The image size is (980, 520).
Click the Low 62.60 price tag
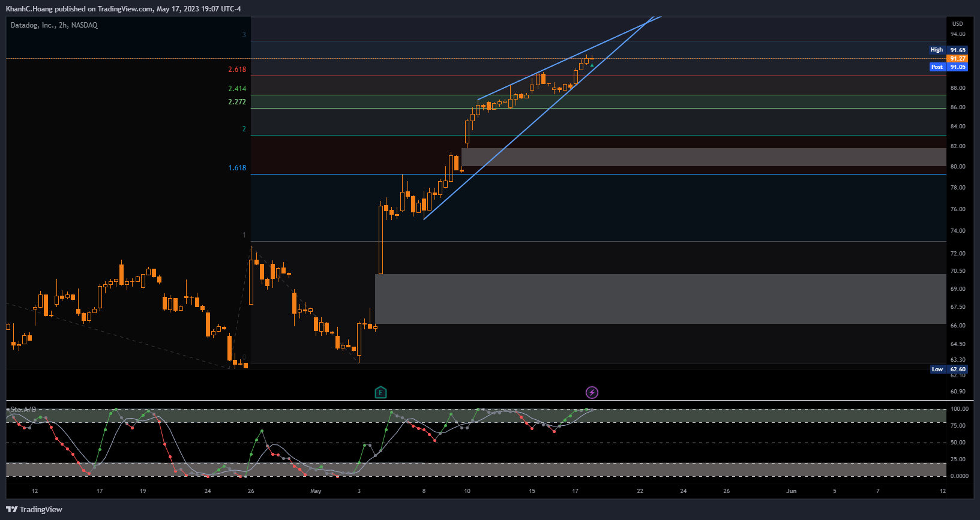pos(948,369)
